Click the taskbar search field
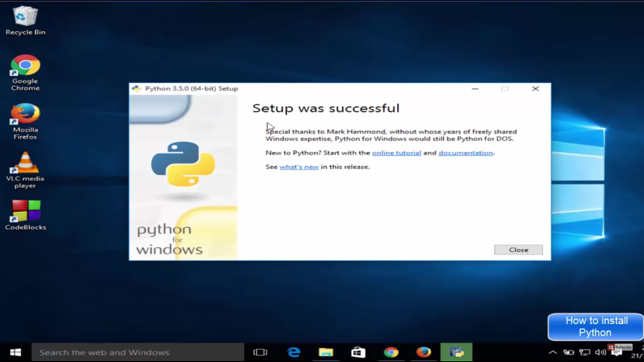This screenshot has height=362, width=644. click(137, 352)
